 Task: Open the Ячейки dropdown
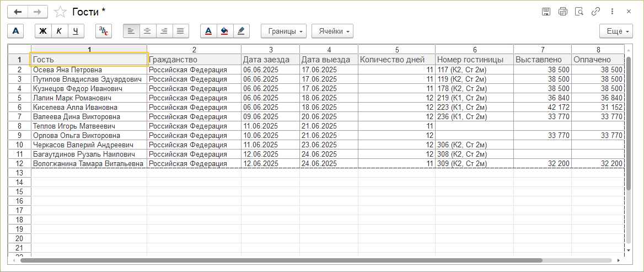click(x=332, y=31)
